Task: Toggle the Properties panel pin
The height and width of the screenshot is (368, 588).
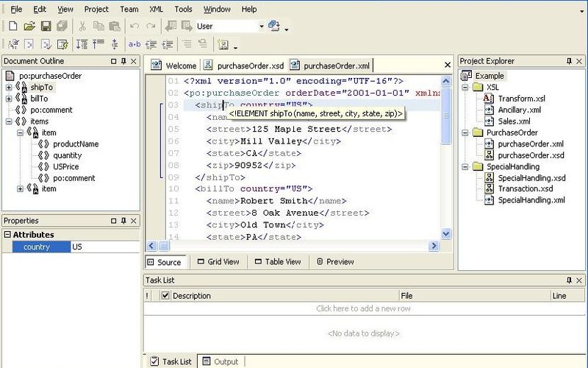Action: tap(123, 220)
